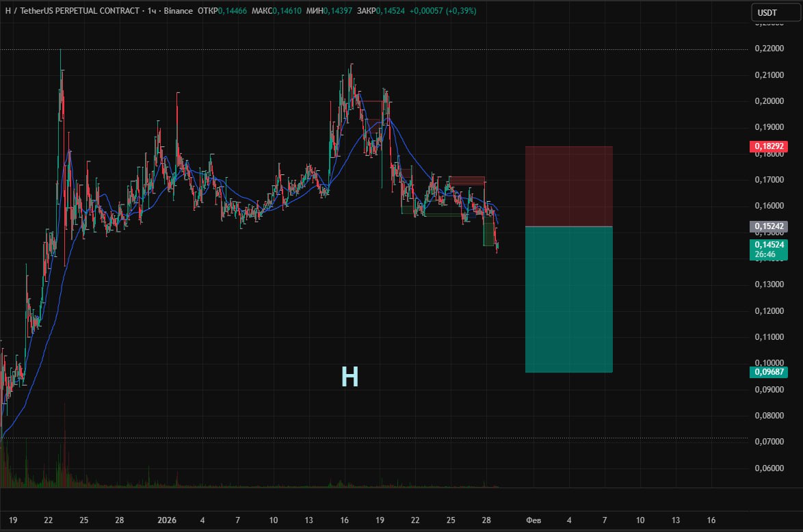Click the 0,10000 level on price scale
The height and width of the screenshot is (532, 803).
769,363
